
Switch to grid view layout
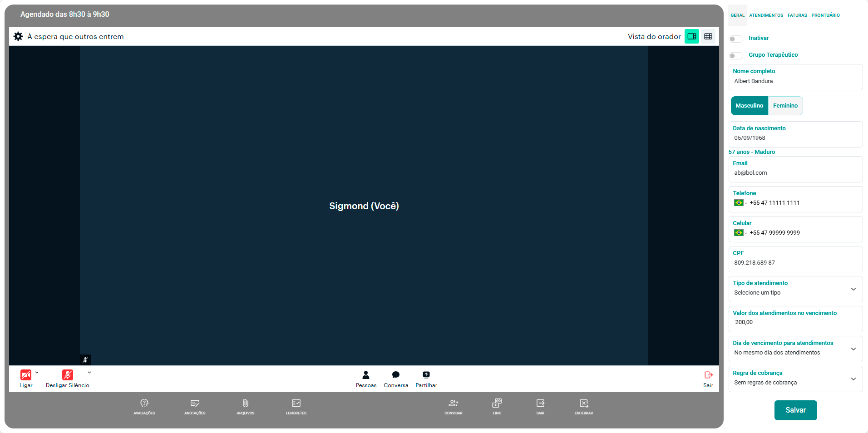click(x=708, y=36)
